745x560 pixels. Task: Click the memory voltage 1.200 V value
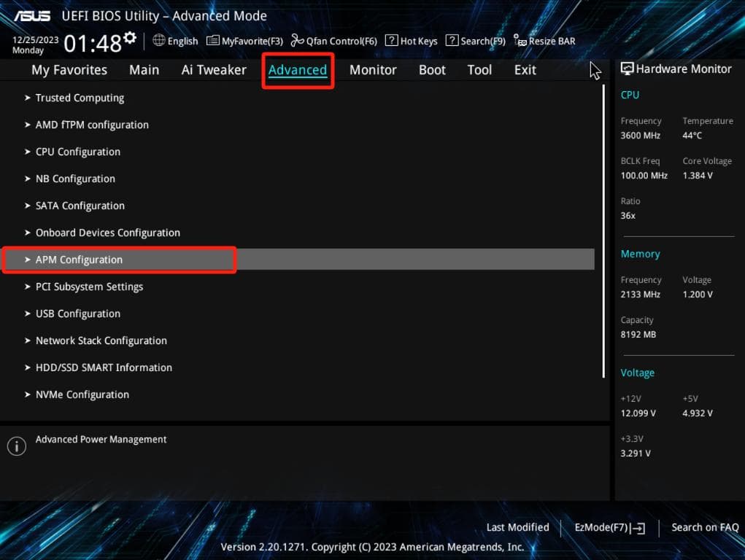[698, 295]
